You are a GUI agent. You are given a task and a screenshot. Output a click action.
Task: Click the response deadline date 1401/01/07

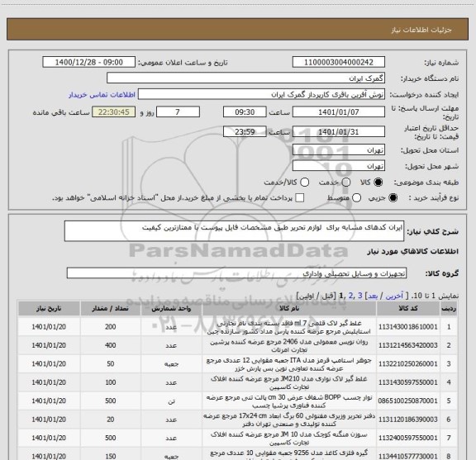click(x=339, y=112)
